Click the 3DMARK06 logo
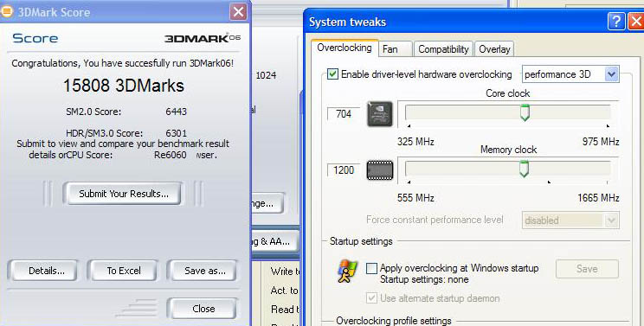Viewport: 644px width, 326px height. 203,39
